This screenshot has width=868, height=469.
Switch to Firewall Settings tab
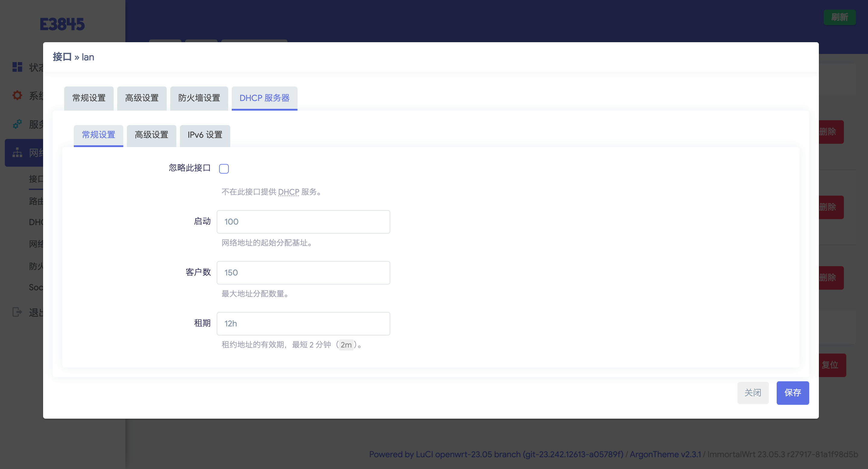199,98
